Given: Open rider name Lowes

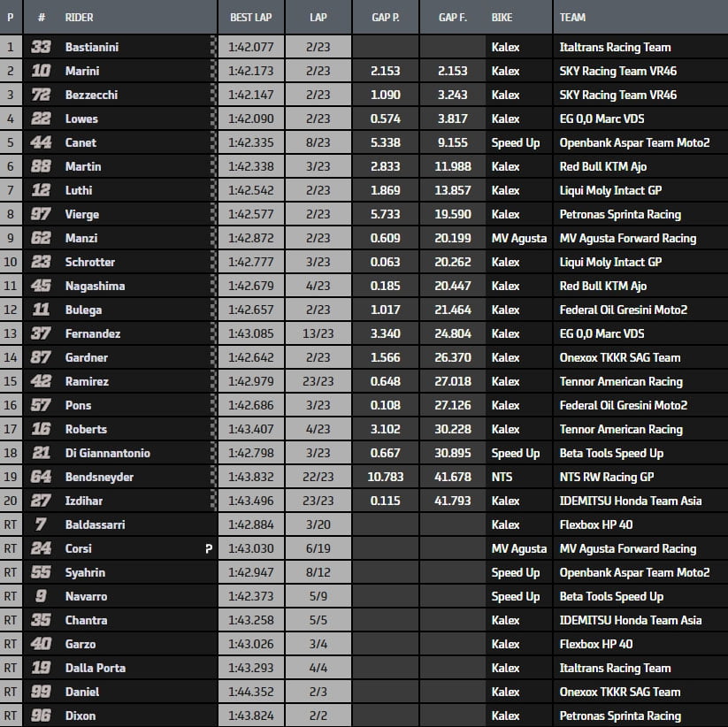Looking at the screenshot, I should pyautogui.click(x=81, y=119).
